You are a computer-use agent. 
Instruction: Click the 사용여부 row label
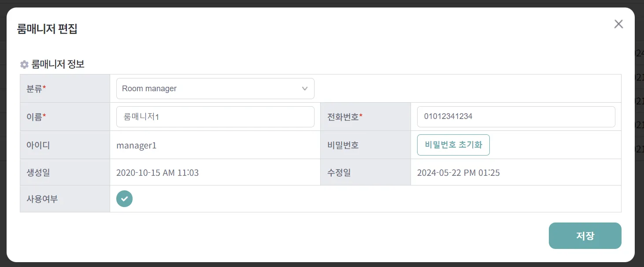(42, 199)
